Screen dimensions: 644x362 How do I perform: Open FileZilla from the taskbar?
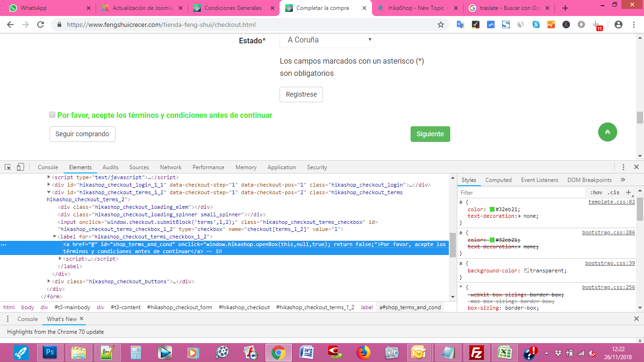pyautogui.click(x=477, y=352)
